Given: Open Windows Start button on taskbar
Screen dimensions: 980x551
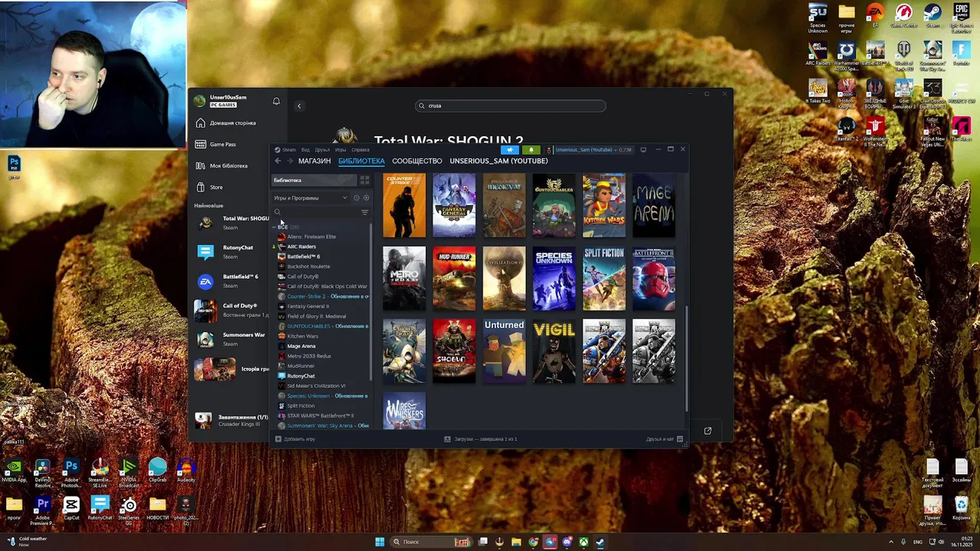Looking at the screenshot, I should coord(379,542).
